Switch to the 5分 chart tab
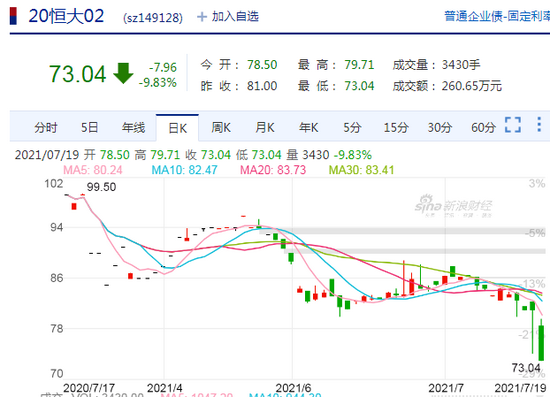This screenshot has width=550, height=397. [x=352, y=127]
